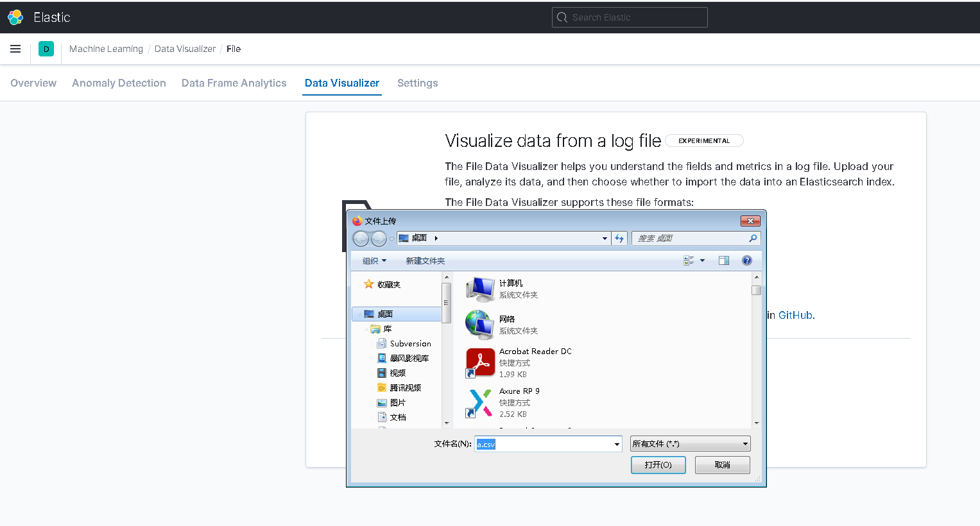
Task: Click the navigation pane scroll down arrow
Action: point(447,423)
